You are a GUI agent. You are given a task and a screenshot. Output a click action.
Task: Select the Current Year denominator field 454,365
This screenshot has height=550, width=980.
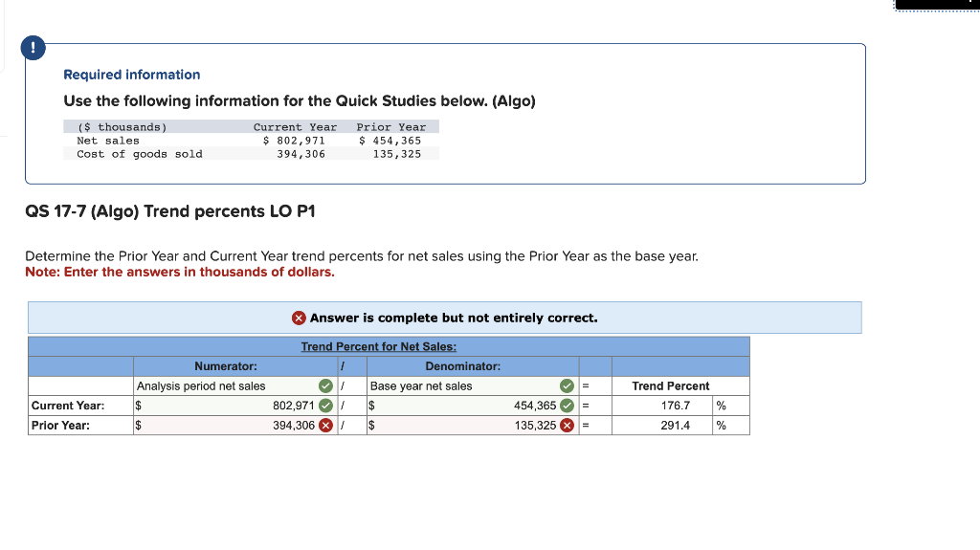pyautogui.click(x=473, y=406)
